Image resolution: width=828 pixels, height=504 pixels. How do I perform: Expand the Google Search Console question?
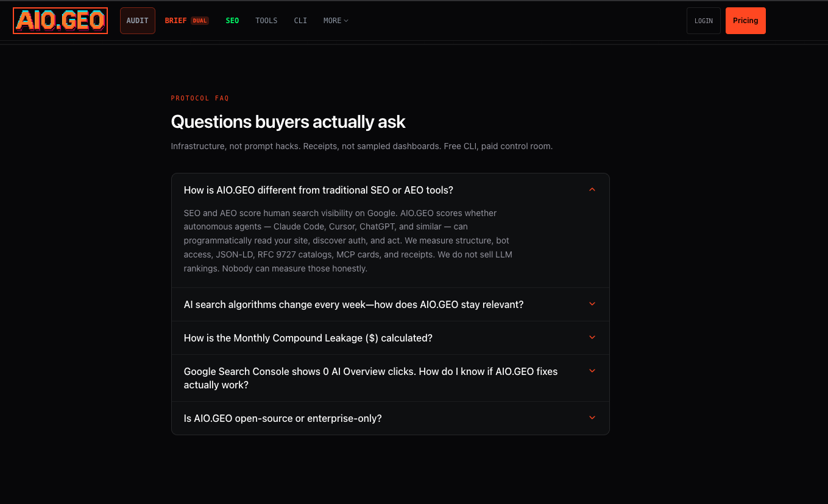(x=391, y=378)
